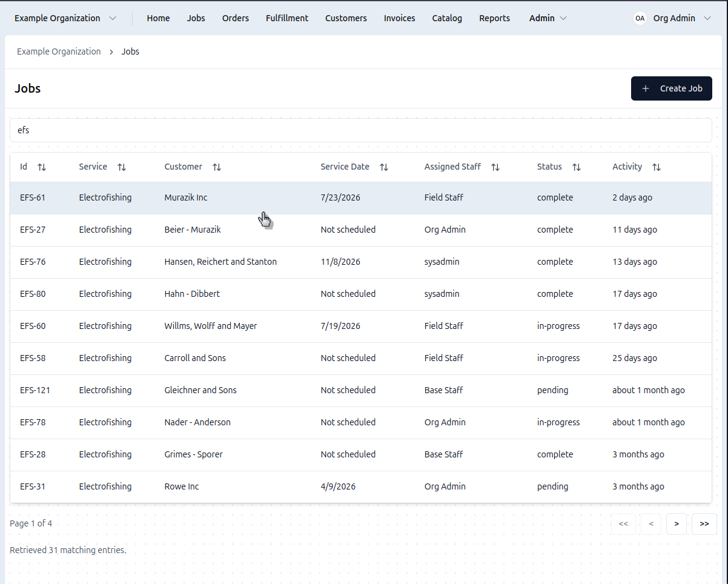Click the OA user avatar icon
This screenshot has height=584, width=728.
[640, 18]
